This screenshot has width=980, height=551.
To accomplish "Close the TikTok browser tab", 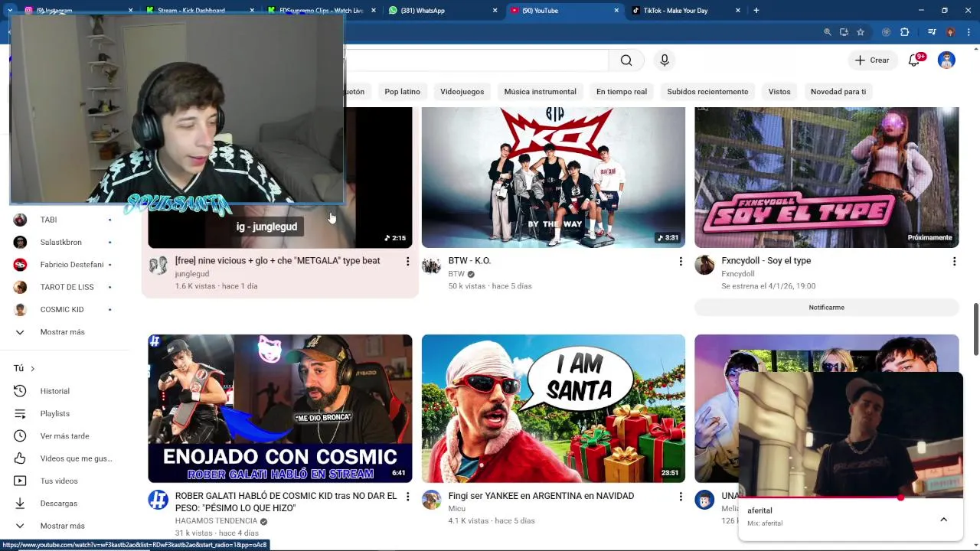I will [x=738, y=11].
